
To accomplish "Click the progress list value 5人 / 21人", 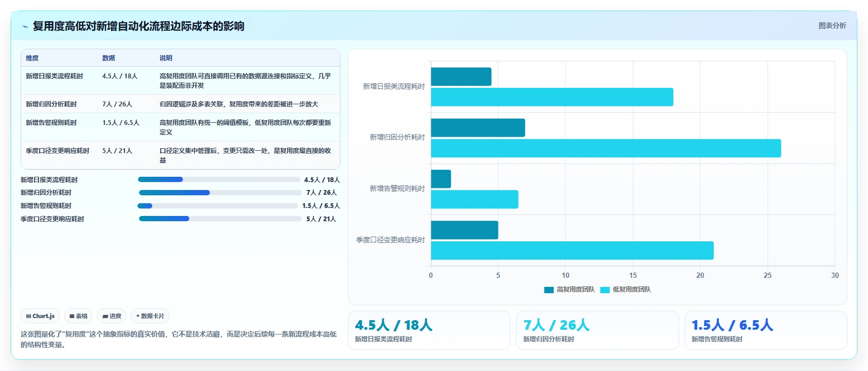I will click(x=321, y=219).
